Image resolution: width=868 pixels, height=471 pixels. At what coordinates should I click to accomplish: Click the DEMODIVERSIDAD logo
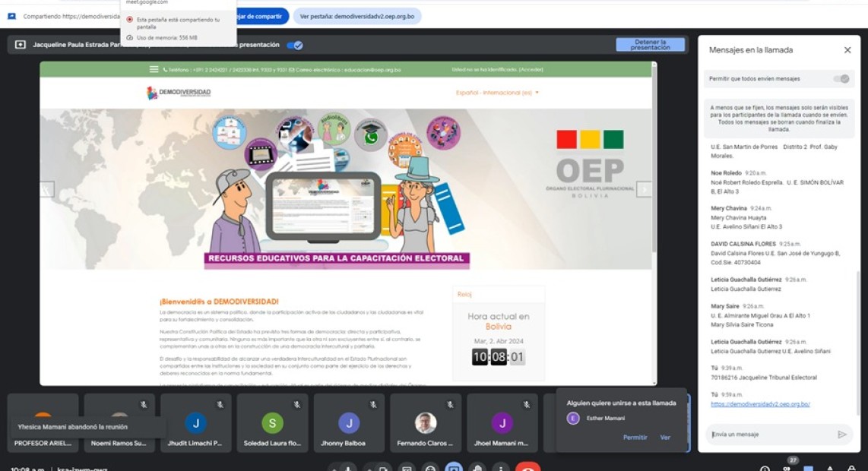click(179, 93)
